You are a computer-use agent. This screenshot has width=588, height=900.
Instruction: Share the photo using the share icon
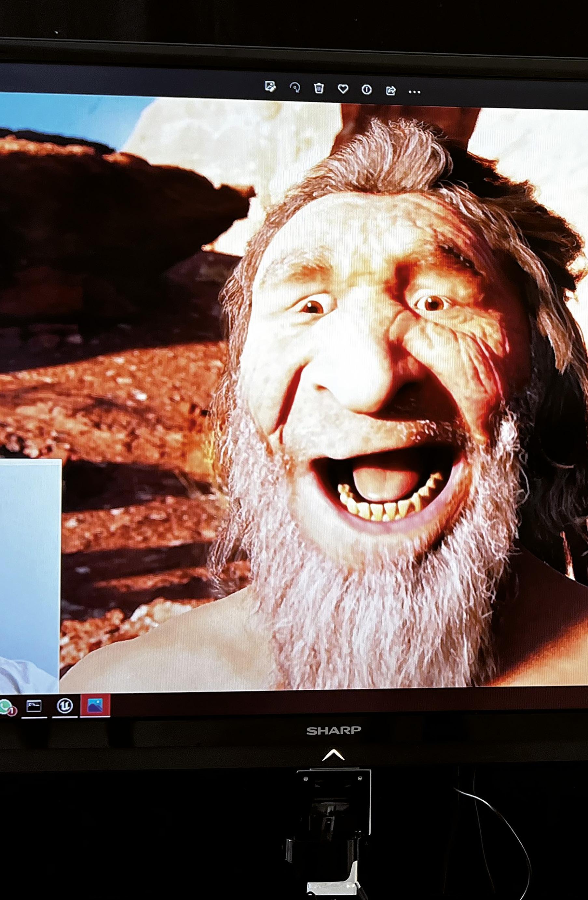[x=391, y=91]
